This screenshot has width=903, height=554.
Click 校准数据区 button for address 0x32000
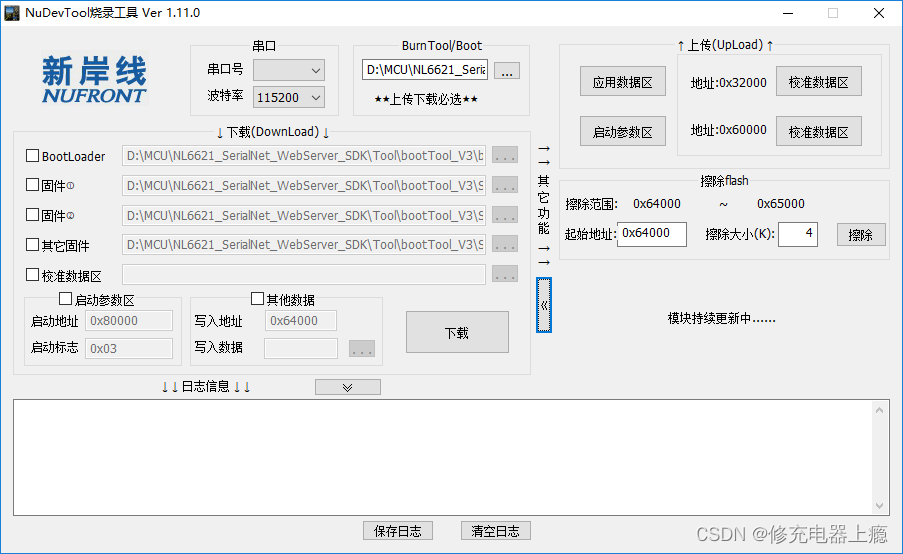[818, 81]
